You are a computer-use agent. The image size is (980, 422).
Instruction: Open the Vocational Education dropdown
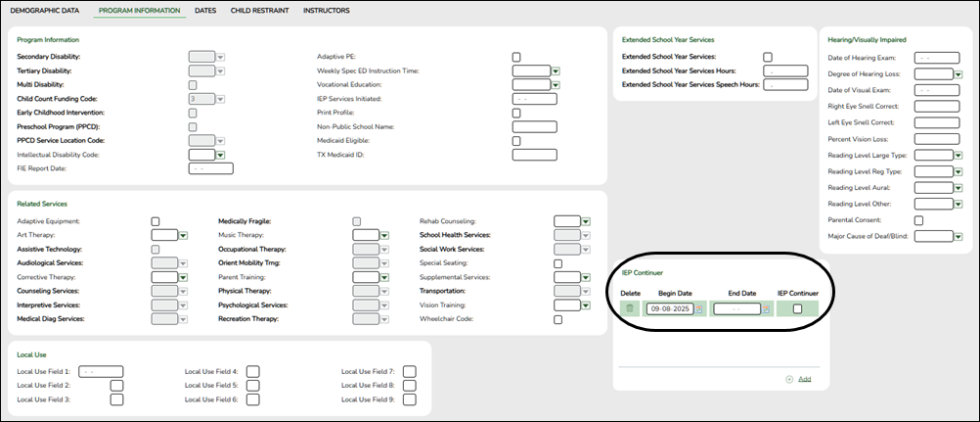point(555,85)
